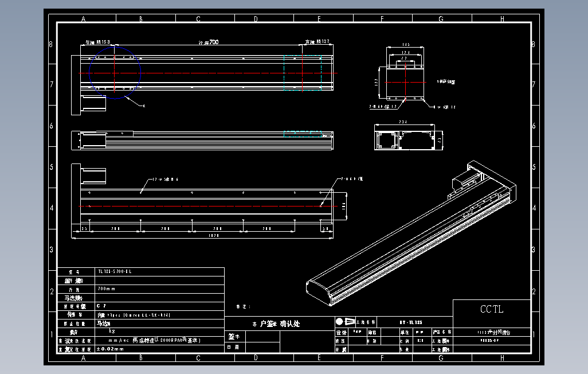The image size is (588, 374).
Task: Click the 12-hole callout in bottom view
Action: [x=164, y=179]
